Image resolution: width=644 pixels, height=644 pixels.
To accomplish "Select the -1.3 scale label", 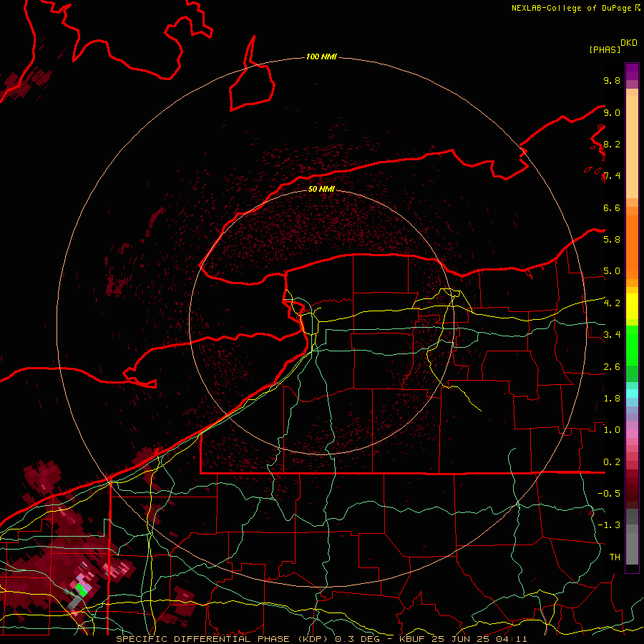I will 609,525.
